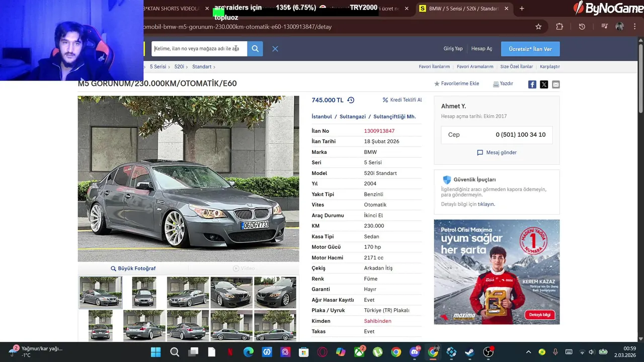Open Steam from the taskbar
Image resolution: width=644 pixels, height=362 pixels.
pos(470,352)
